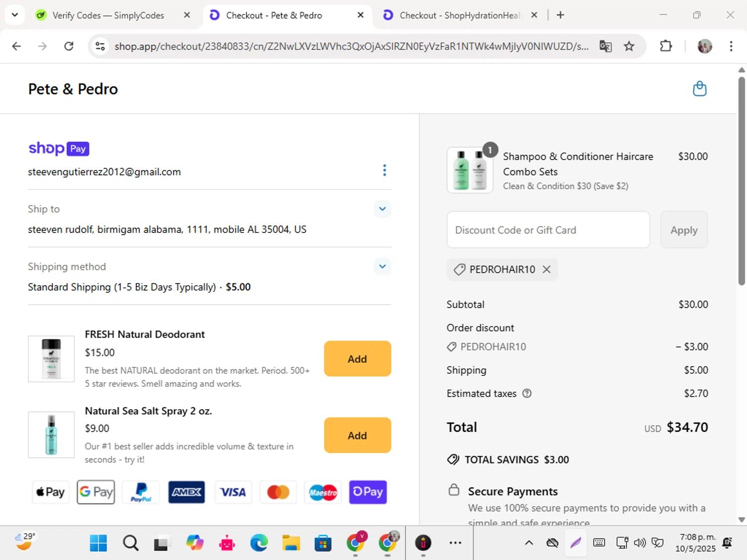747x560 pixels.
Task: Click the FRESH Natural Deodorant product image
Action: point(51,359)
